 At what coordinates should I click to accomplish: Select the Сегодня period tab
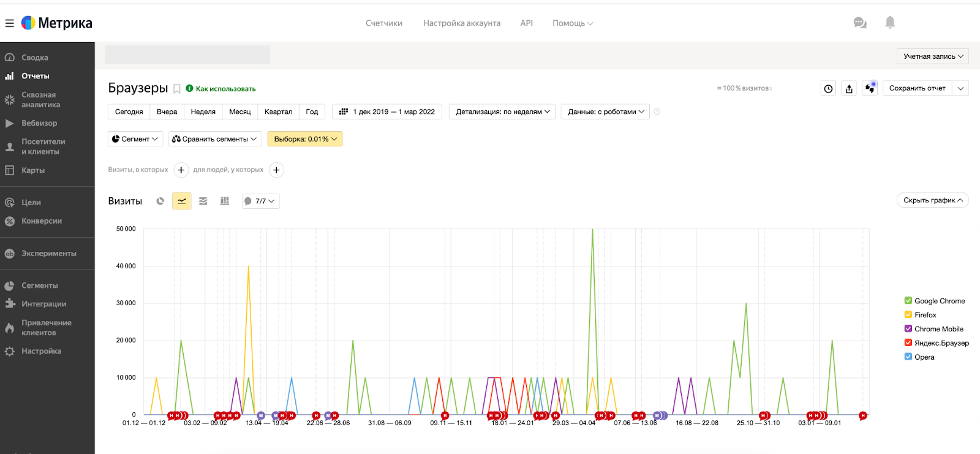coord(129,112)
